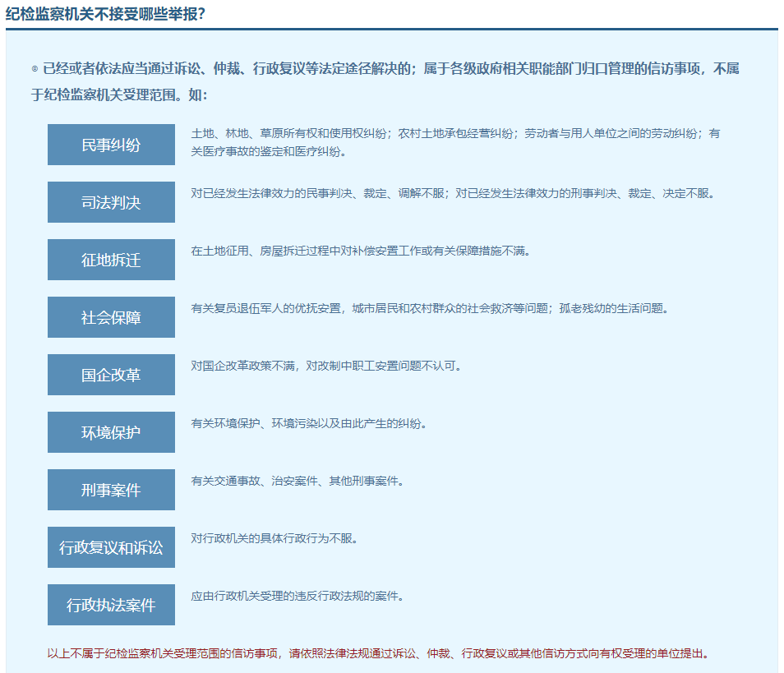Click description 应由行政机关受理的违反行政法规的案件
The image size is (784, 673).
[297, 596]
